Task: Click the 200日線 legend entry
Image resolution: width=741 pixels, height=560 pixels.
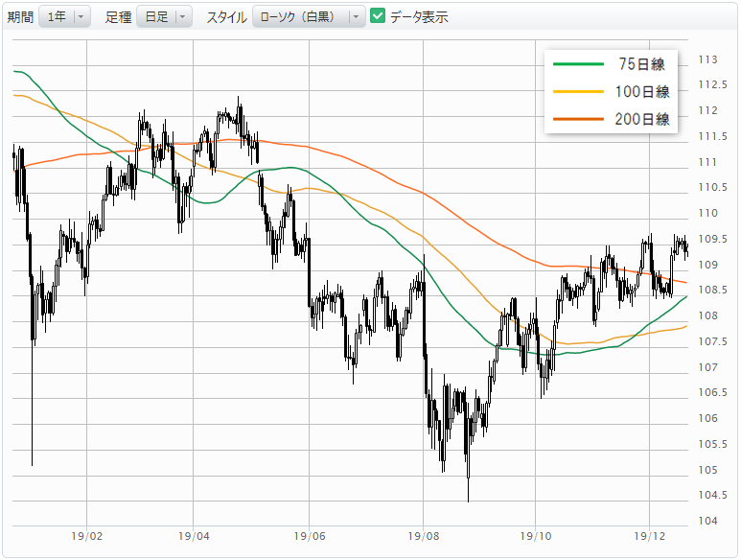Action: (611, 119)
